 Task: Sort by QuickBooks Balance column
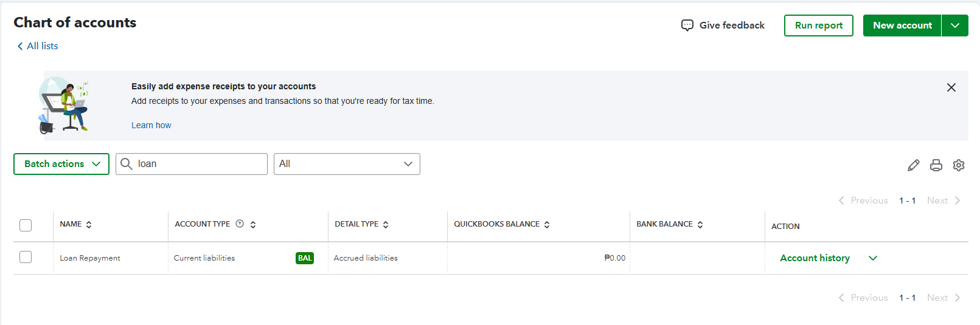coord(547,225)
